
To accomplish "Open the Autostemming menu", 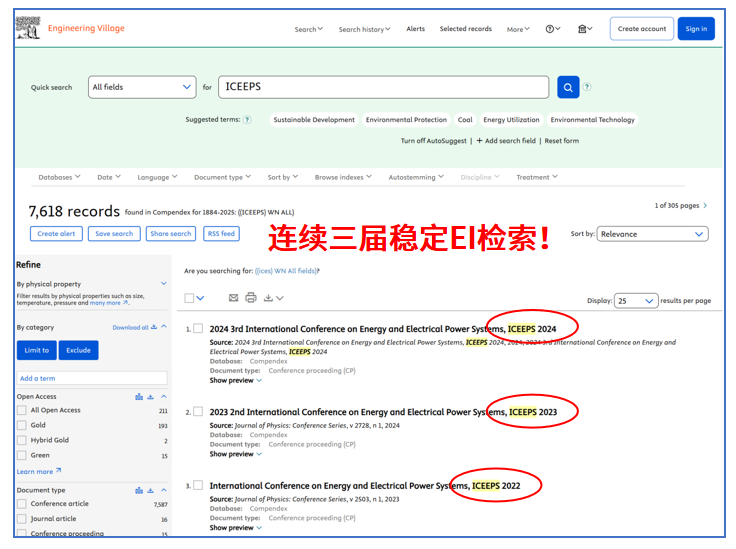I will (x=416, y=177).
